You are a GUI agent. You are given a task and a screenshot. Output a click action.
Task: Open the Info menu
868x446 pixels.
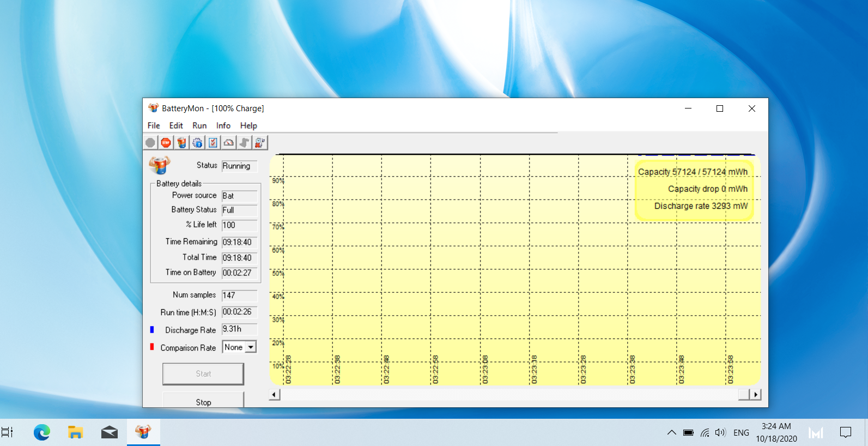223,125
